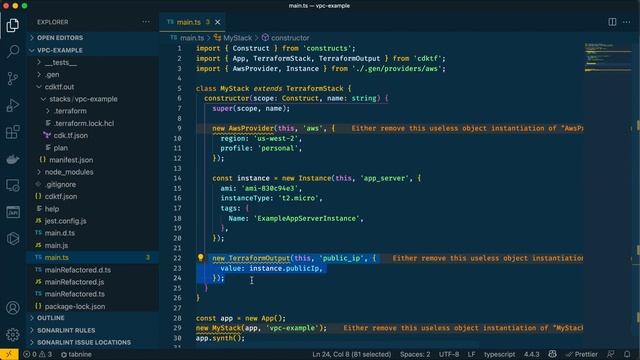Click the TypeScript version 4.4.3
Screen dimensions: 640x360
click(531, 354)
